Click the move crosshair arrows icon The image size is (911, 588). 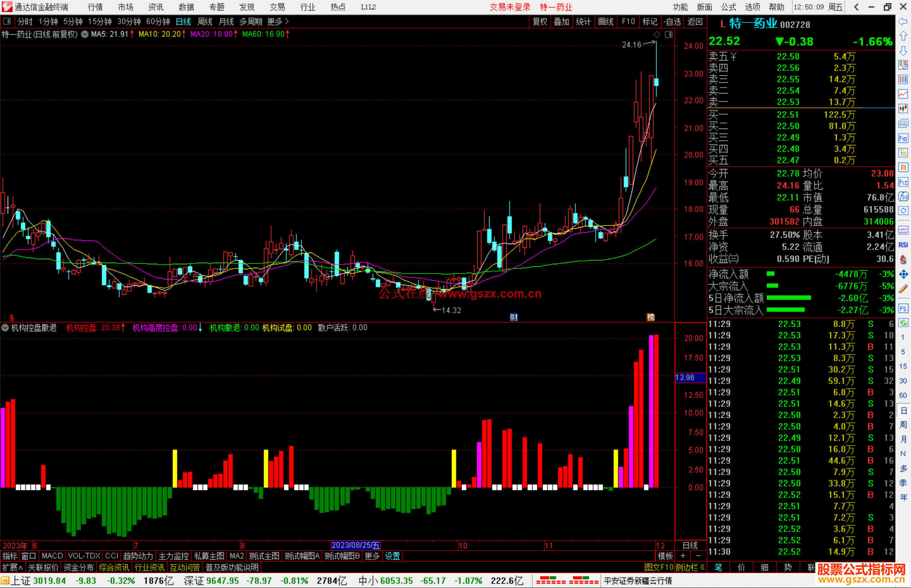(903, 274)
